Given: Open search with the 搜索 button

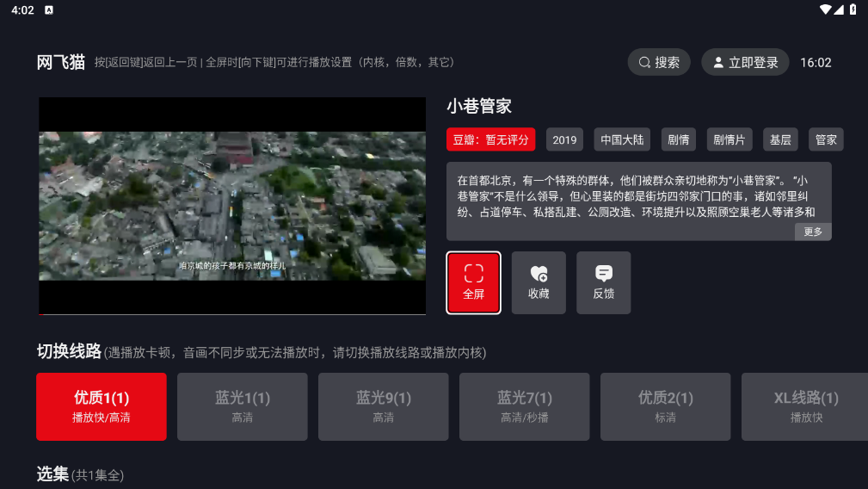Looking at the screenshot, I should pyautogui.click(x=659, y=62).
